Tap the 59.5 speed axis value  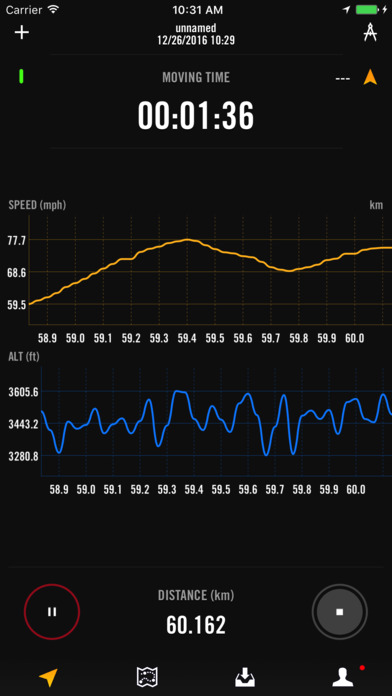pos(16,304)
